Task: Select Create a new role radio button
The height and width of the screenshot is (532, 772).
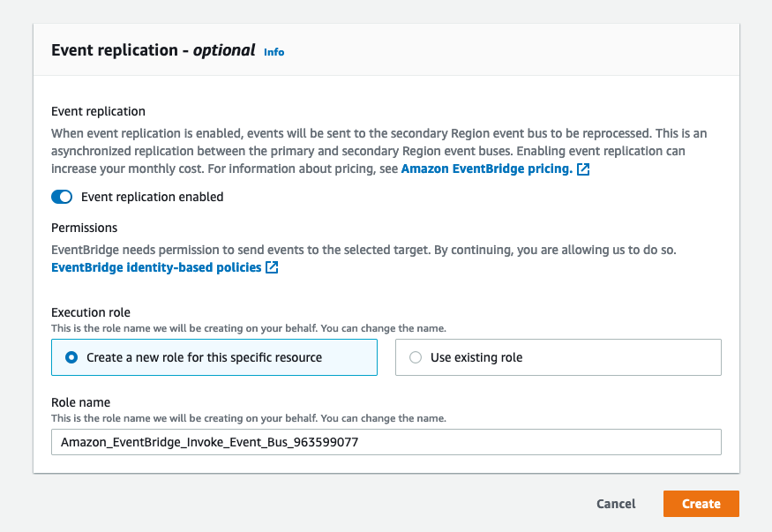Action: [x=72, y=357]
